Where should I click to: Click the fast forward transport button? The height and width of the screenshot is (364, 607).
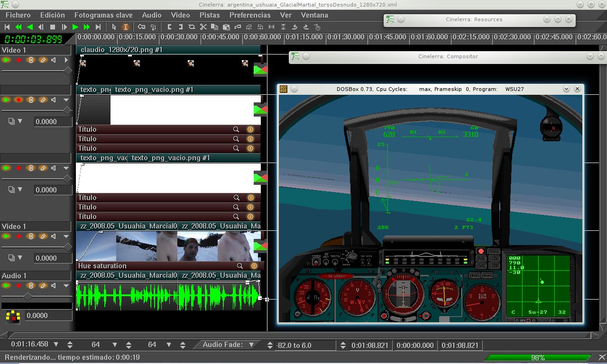(87, 27)
